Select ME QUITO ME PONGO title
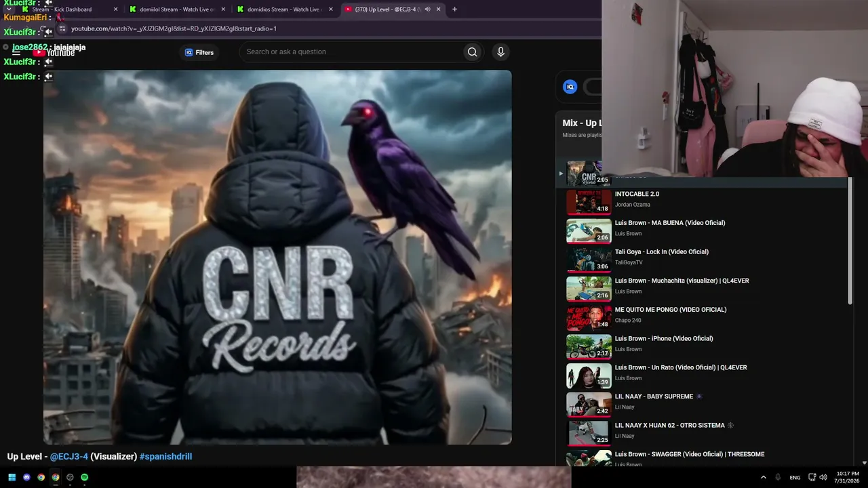The image size is (868, 488). point(671,310)
